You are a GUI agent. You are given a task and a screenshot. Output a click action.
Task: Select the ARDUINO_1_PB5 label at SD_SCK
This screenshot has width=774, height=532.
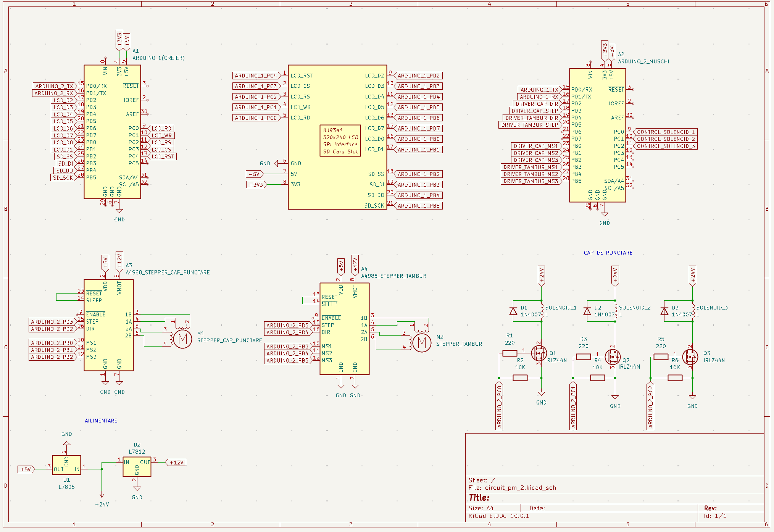click(x=418, y=206)
